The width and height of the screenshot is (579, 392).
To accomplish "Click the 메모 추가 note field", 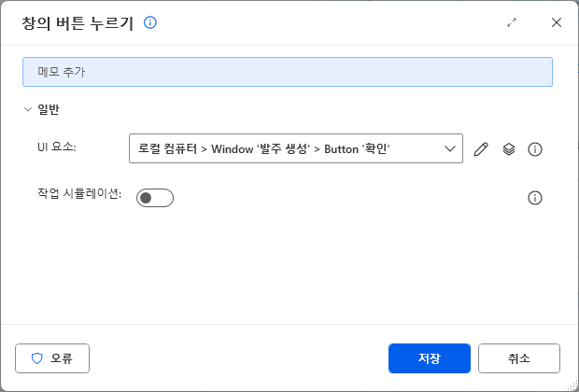I will (288, 72).
